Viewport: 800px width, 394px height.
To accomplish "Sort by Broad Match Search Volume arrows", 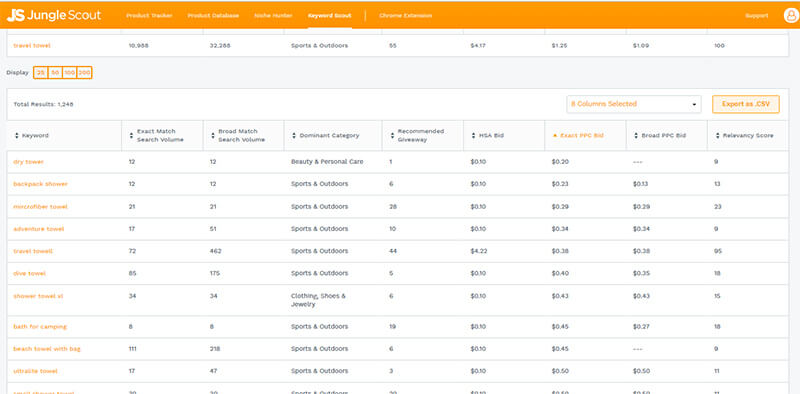I will [x=212, y=136].
